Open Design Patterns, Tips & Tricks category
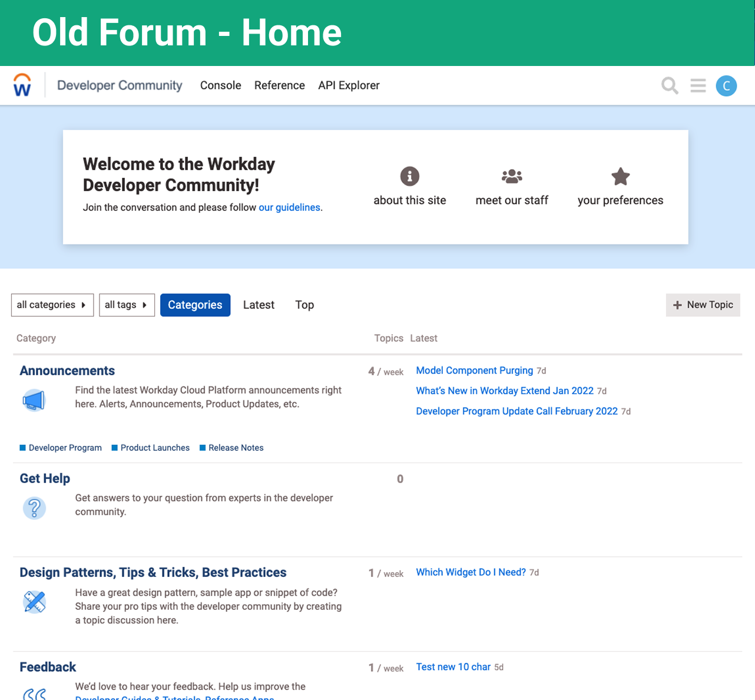 pos(153,573)
